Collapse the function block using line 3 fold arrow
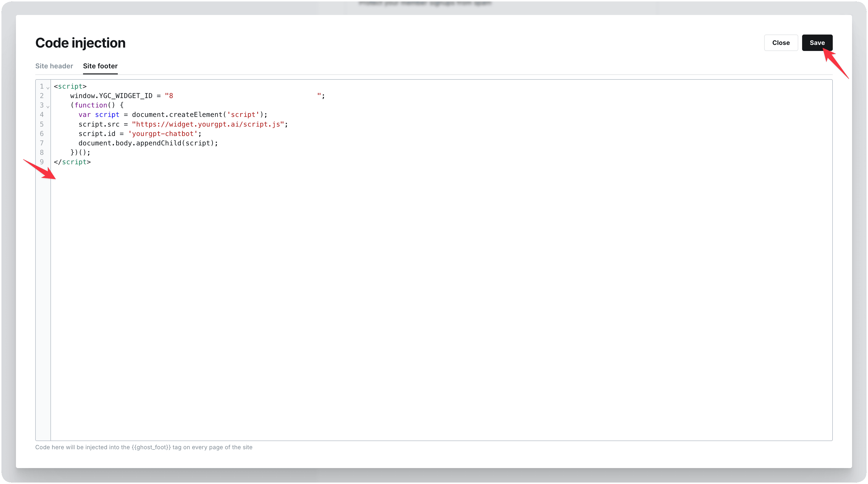Screen dimensions: 868x484 click(x=48, y=107)
